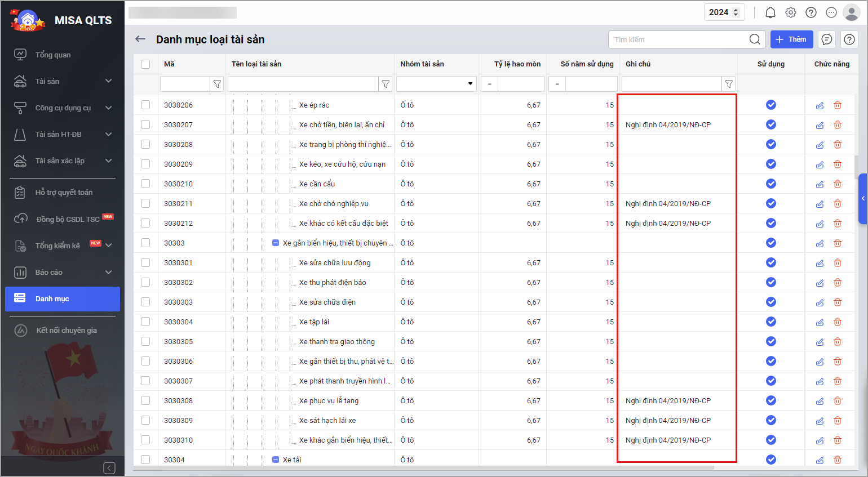
Task: Click the edit icon for row 3030206
Action: (x=820, y=105)
